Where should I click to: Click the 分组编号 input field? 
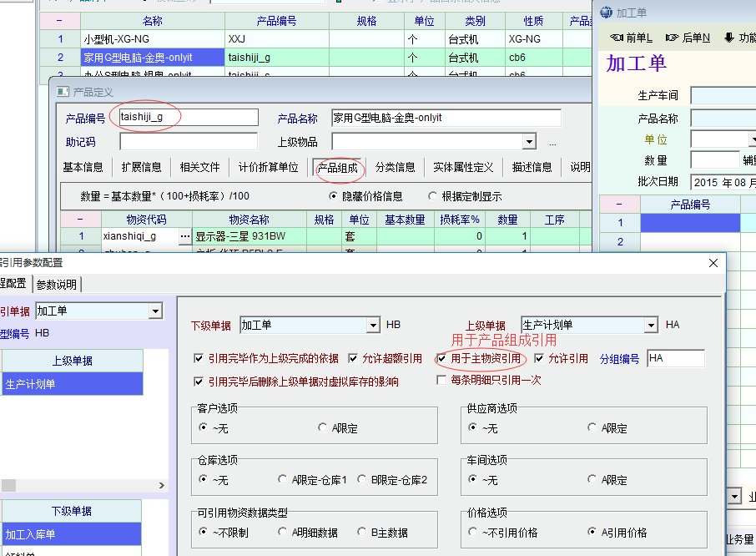click(675, 358)
